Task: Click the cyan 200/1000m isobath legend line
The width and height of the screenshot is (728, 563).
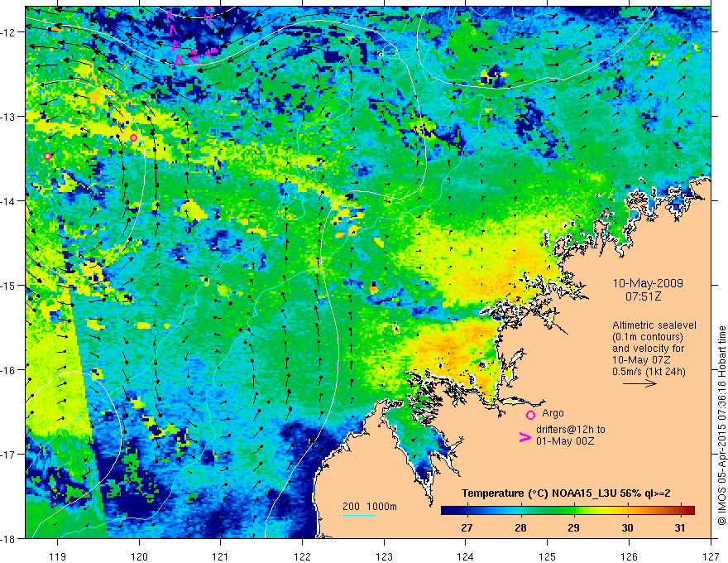Action: coord(359,515)
